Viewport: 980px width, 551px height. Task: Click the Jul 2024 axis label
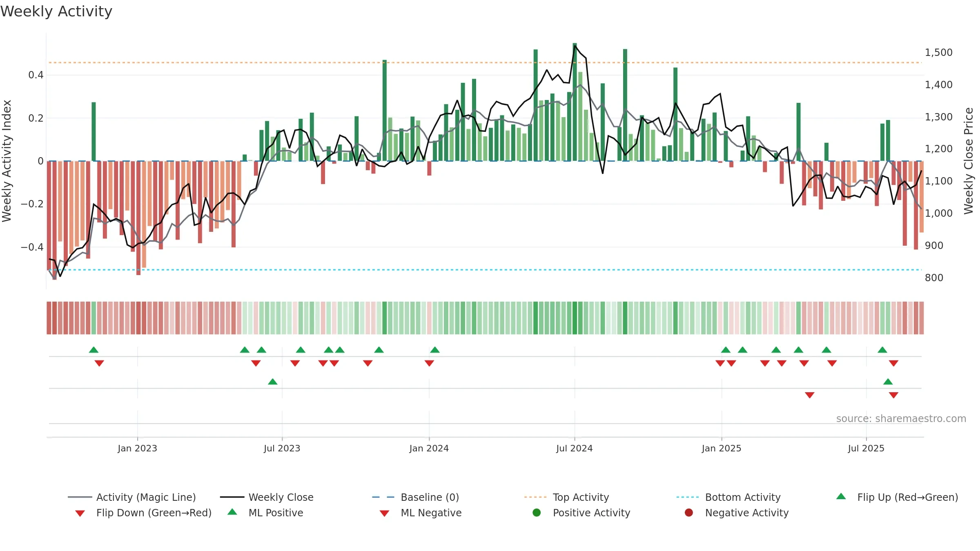tap(574, 448)
